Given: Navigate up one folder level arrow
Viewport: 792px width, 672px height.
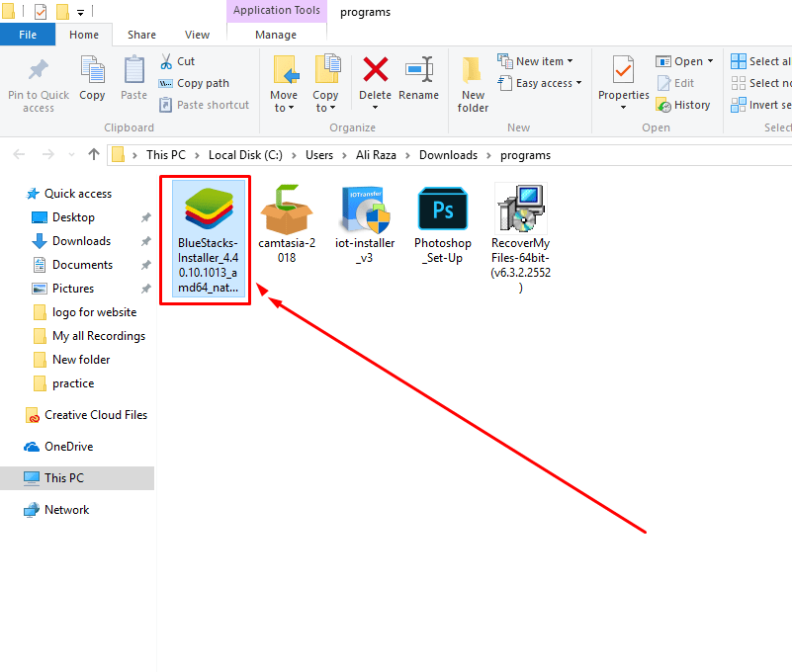Looking at the screenshot, I should tap(94, 154).
